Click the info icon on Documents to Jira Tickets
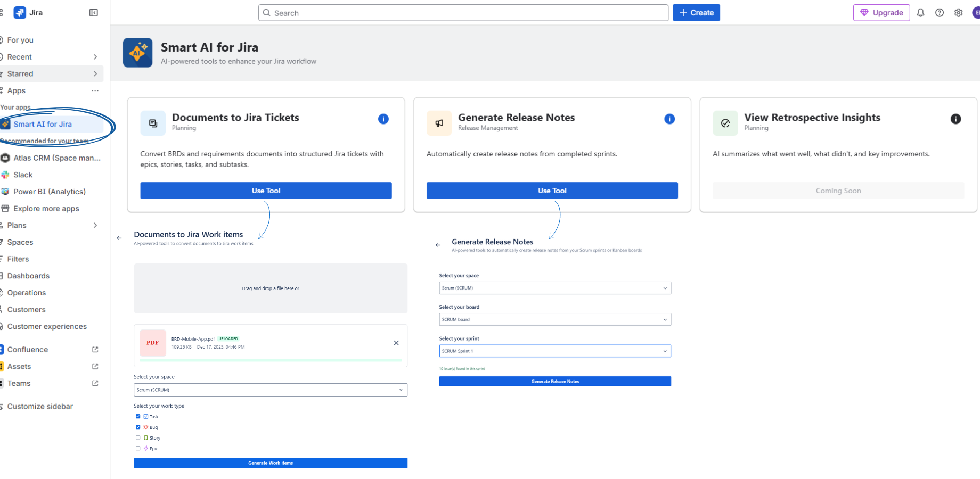This screenshot has width=980, height=479. tap(383, 119)
